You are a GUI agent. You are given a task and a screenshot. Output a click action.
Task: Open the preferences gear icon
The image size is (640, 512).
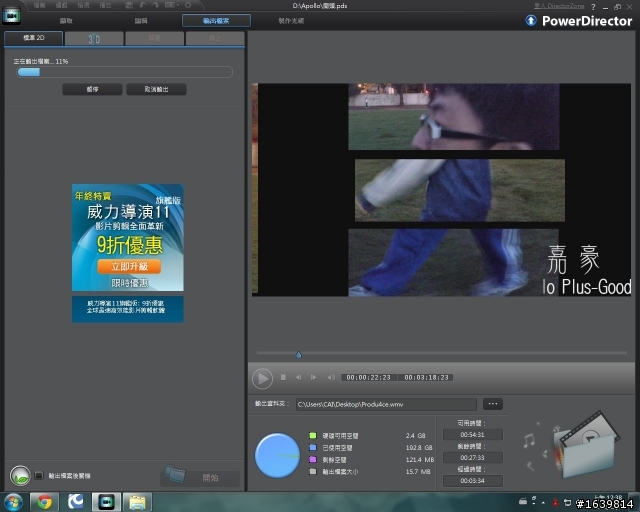tap(188, 5)
